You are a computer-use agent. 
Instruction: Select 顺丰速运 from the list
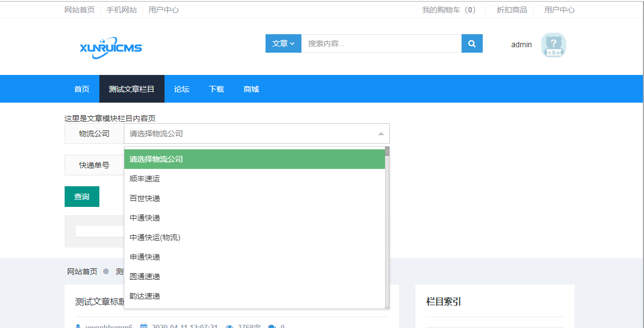pyautogui.click(x=255, y=179)
